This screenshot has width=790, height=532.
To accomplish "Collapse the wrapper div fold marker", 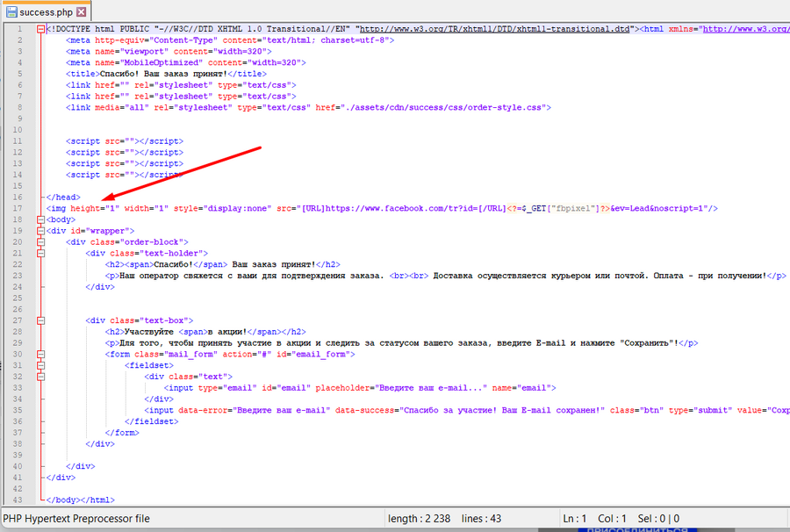I will [40, 231].
